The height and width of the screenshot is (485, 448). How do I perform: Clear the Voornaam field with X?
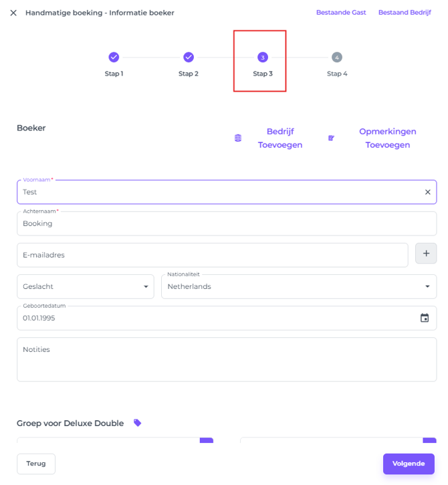[x=427, y=192]
